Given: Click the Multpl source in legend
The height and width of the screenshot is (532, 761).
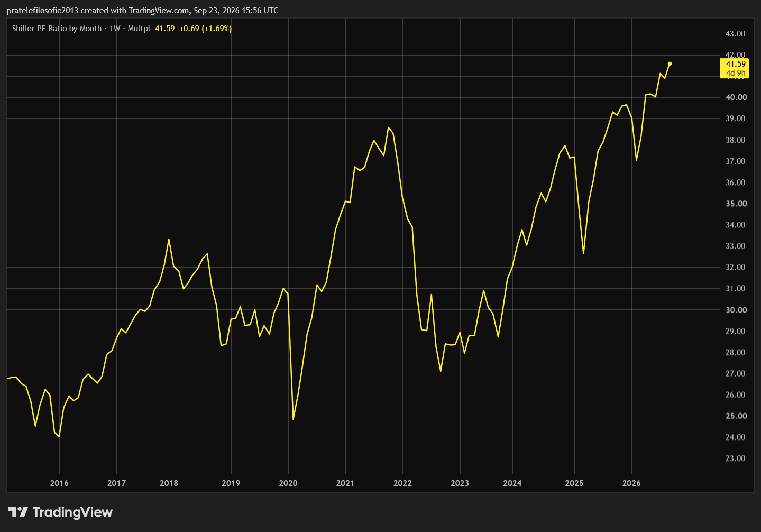Looking at the screenshot, I should click(139, 29).
